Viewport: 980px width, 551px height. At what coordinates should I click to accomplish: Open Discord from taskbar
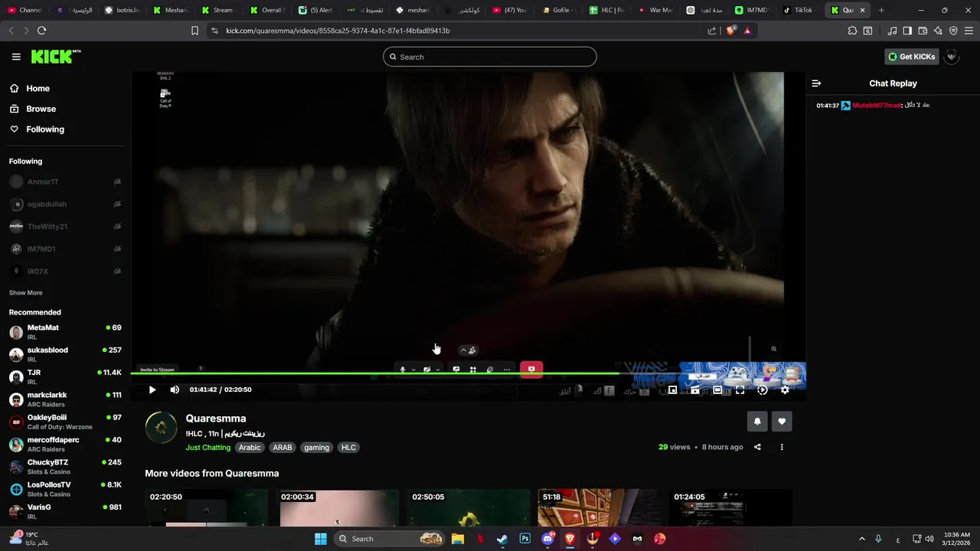coord(547,539)
